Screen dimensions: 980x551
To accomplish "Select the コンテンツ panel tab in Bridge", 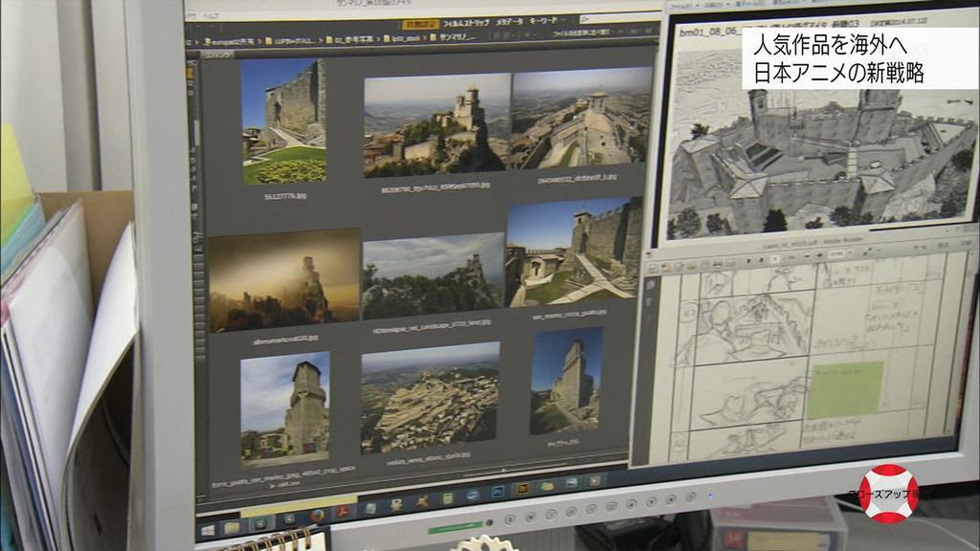I will click(x=219, y=55).
